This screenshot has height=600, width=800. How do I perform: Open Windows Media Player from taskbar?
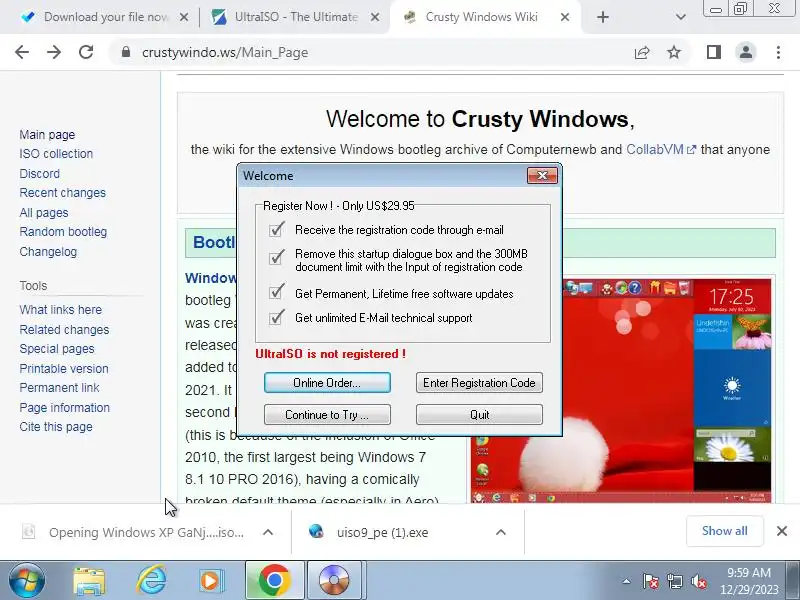[211, 581]
